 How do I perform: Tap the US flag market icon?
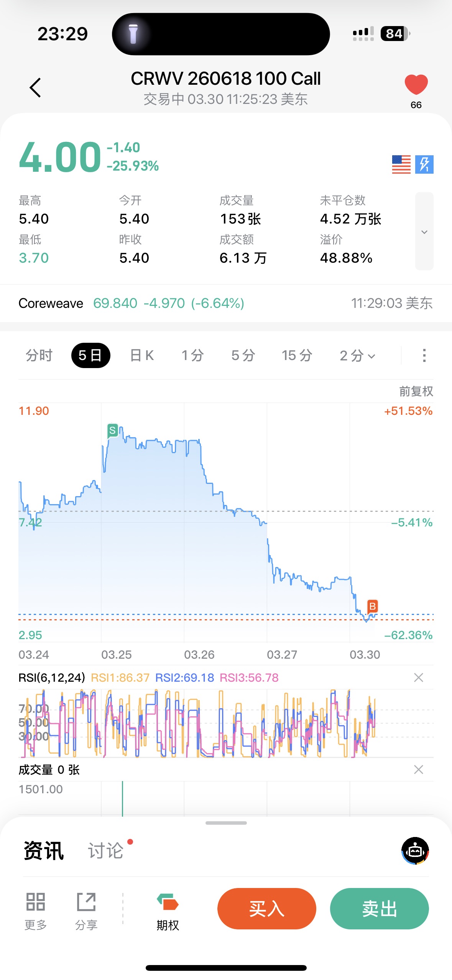click(401, 164)
